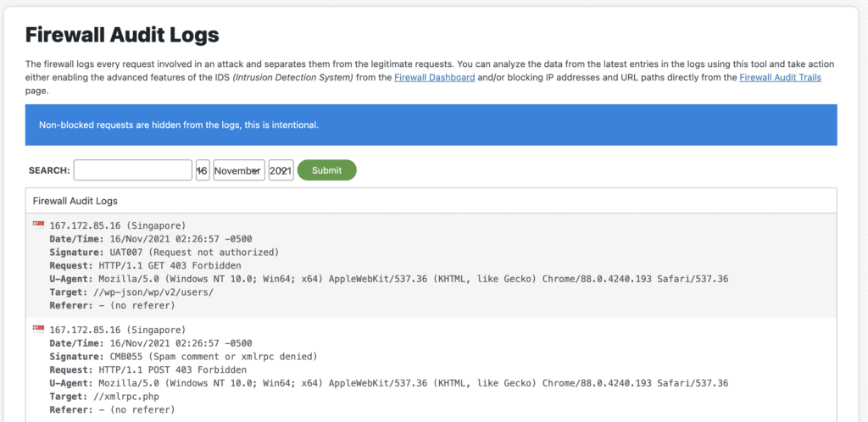This screenshot has height=422, width=868.
Task: Open the 2021 year dropdown
Action: (x=281, y=170)
